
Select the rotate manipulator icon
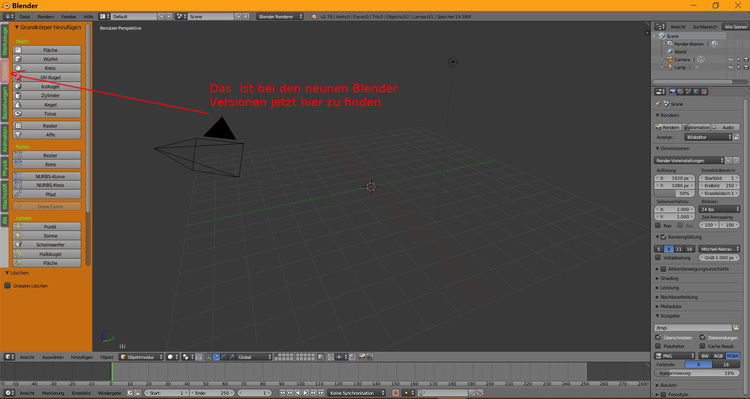tap(224, 357)
